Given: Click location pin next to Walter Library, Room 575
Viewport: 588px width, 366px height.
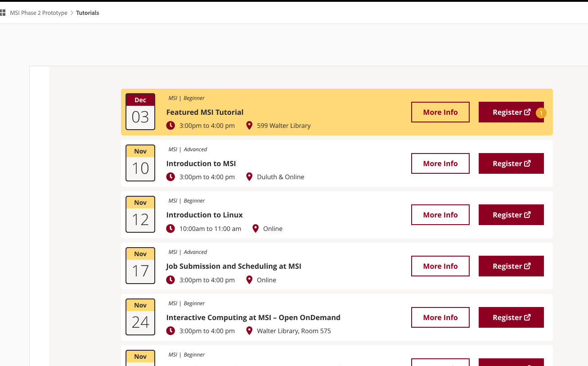Looking at the screenshot, I should pos(249,331).
